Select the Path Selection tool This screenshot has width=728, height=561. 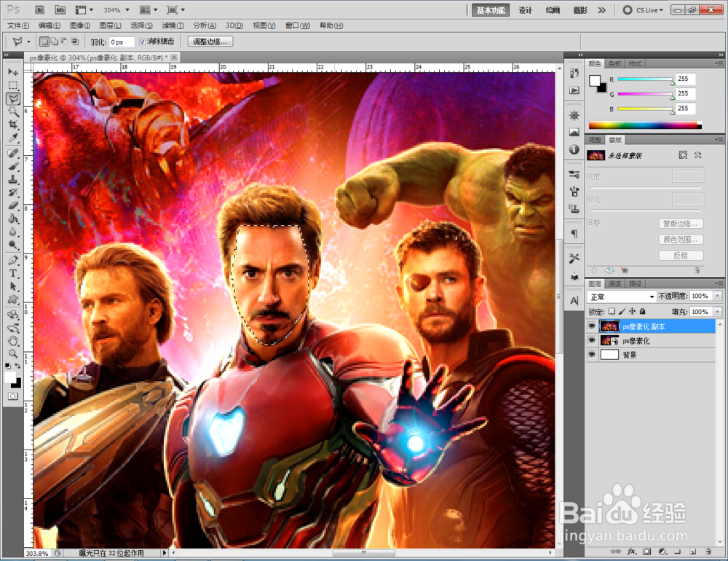pyautogui.click(x=13, y=287)
